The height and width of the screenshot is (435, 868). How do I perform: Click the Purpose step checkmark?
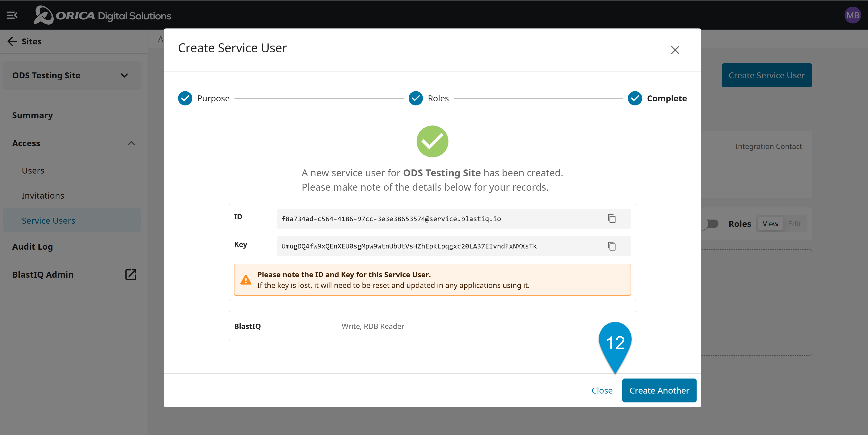click(x=185, y=98)
